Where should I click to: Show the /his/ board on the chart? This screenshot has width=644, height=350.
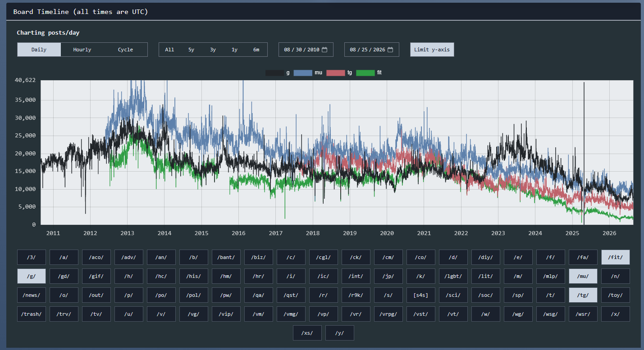(x=193, y=276)
